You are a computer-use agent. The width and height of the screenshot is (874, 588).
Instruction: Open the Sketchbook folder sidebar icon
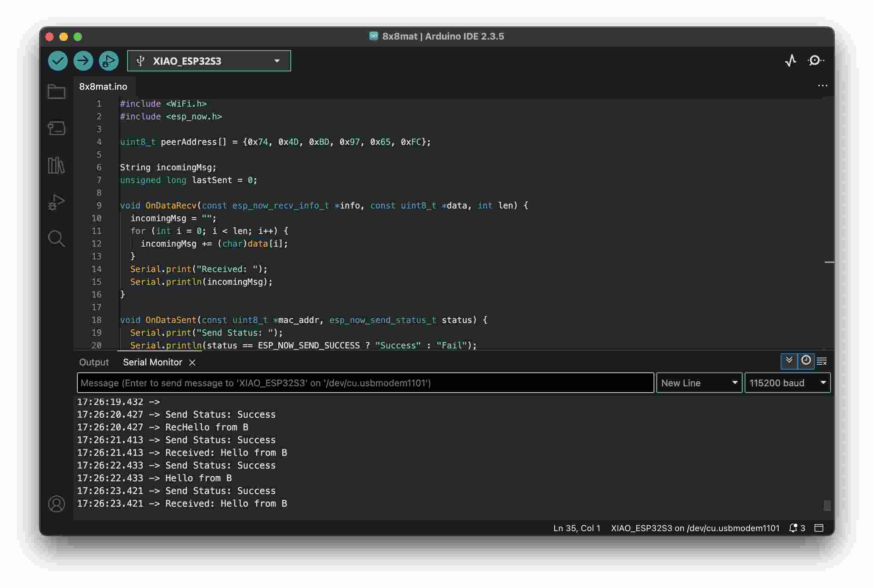click(x=57, y=92)
